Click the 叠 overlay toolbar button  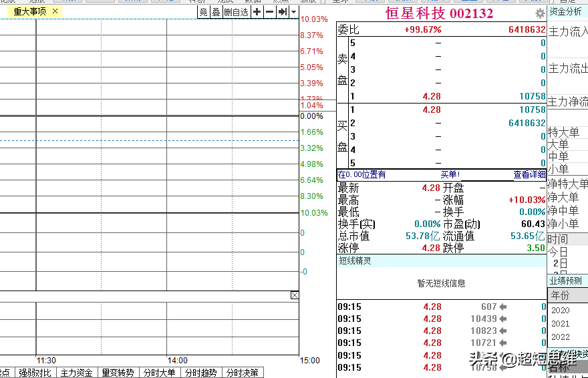click(216, 13)
